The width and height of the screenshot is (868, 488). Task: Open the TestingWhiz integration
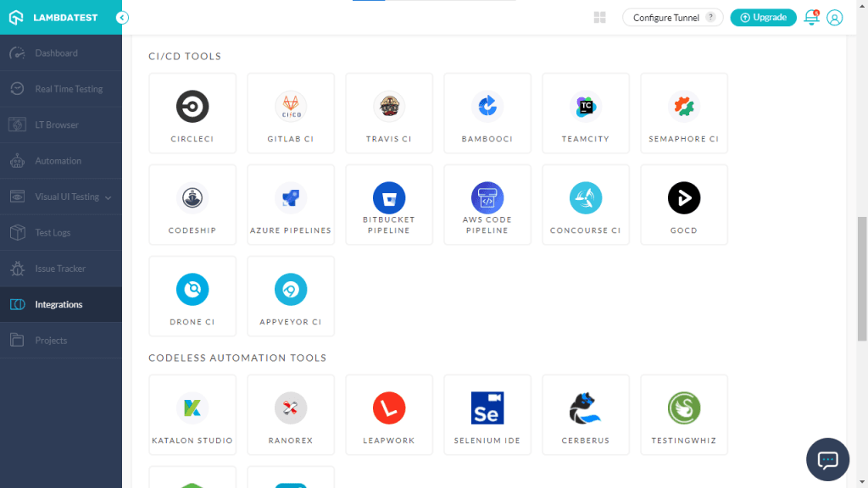tap(684, 414)
